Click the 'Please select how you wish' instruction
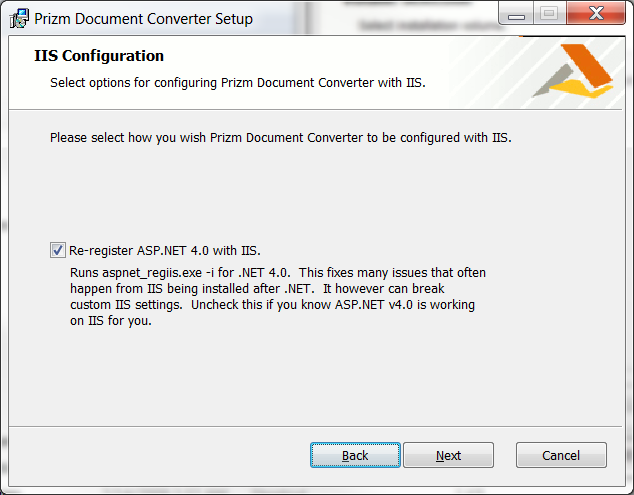The height and width of the screenshot is (495, 634). click(280, 136)
